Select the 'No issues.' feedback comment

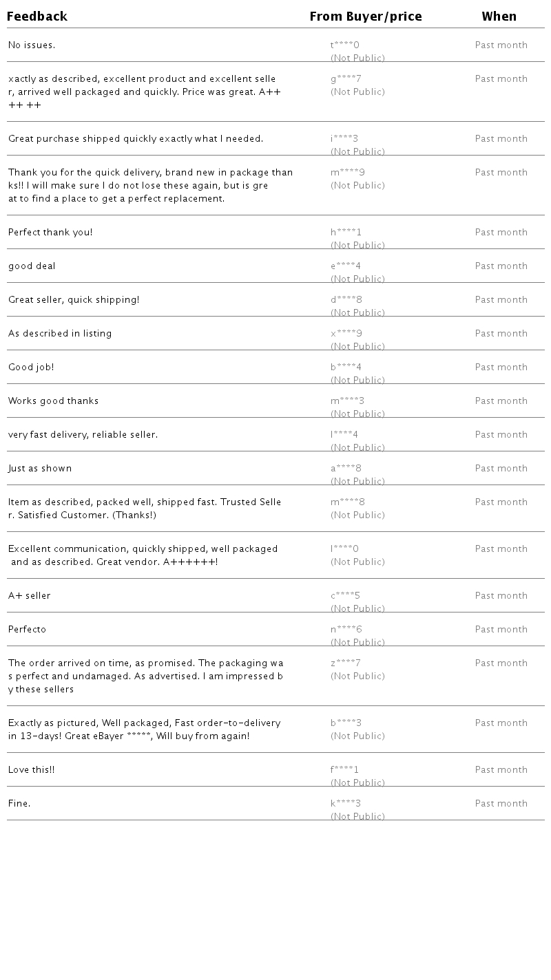coord(32,45)
